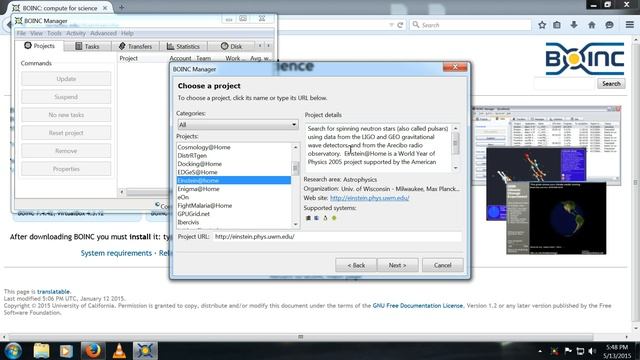This screenshot has width=640, height=360.
Task: Open Firefox bookmarks list icon
Action: pyautogui.click(x=557, y=25)
